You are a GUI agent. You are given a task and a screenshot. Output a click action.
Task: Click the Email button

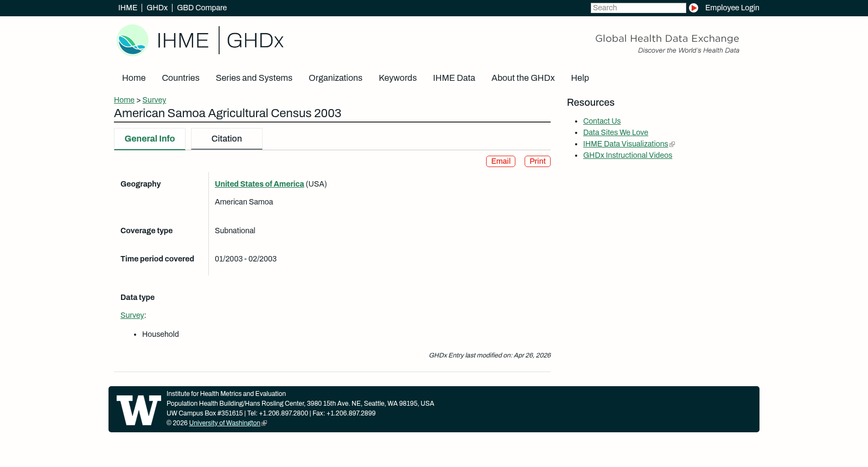coord(501,161)
